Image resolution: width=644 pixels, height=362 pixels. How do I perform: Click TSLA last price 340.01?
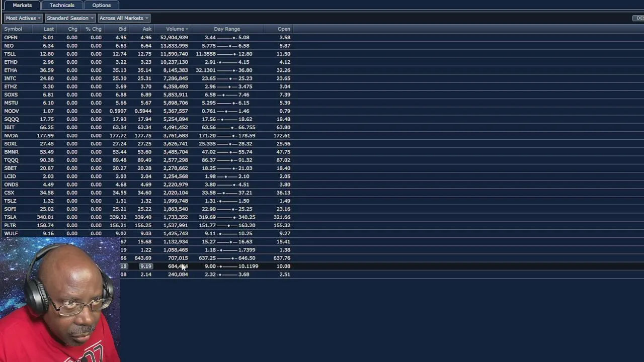[x=45, y=217]
